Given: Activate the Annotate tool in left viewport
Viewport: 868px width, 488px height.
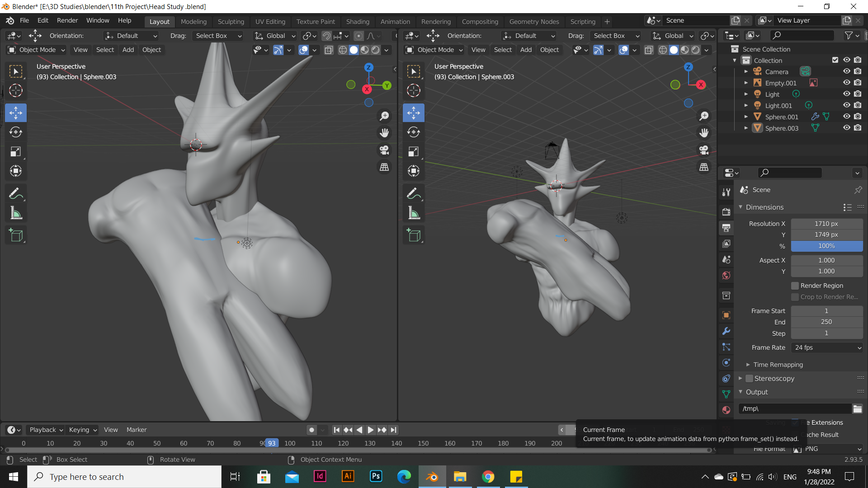Looking at the screenshot, I should pos(16,193).
